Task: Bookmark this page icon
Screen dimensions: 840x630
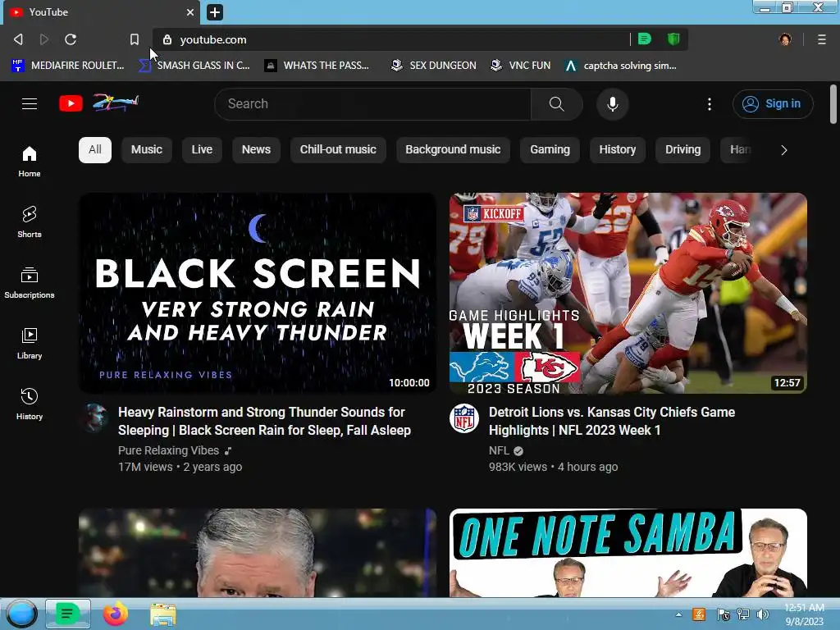Action: coord(135,39)
